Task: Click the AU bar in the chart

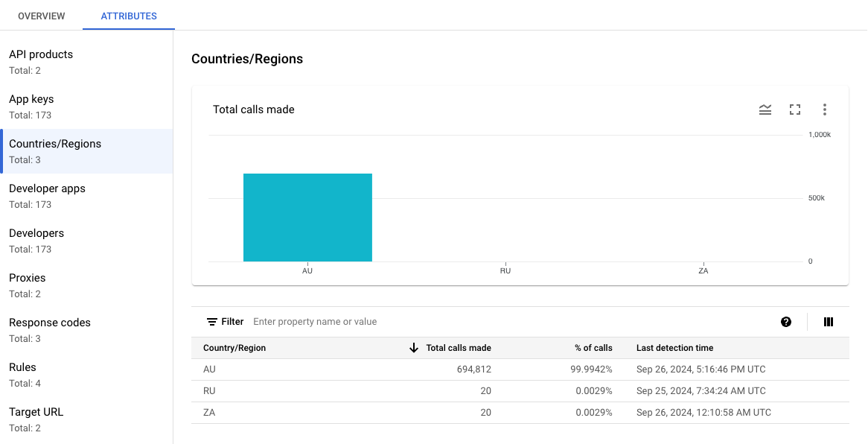Action: (307, 218)
